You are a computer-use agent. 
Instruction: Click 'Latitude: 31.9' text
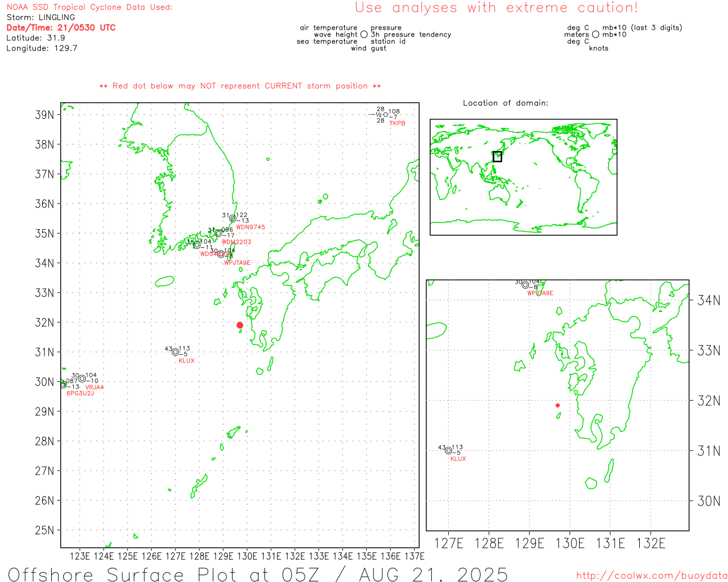click(x=35, y=38)
